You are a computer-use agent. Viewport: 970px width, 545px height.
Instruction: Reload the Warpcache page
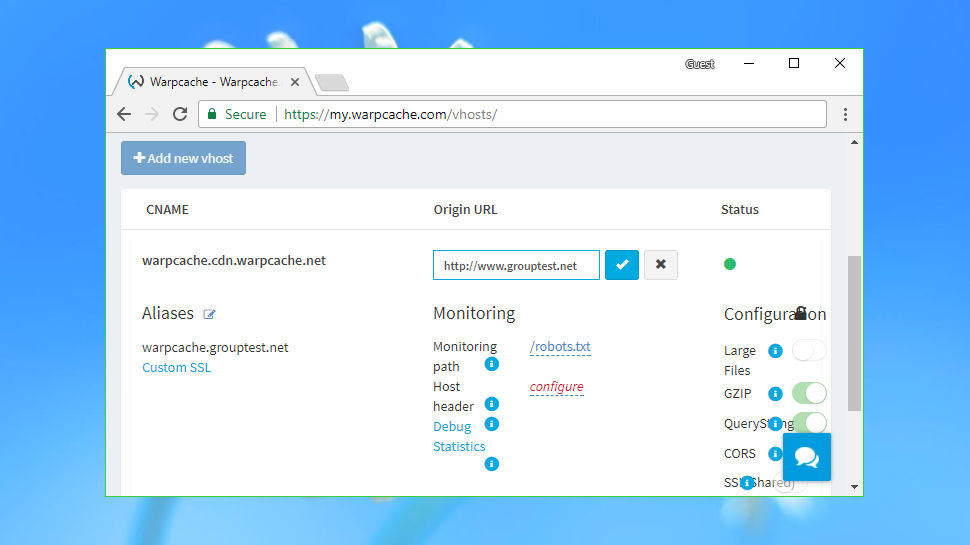click(180, 114)
